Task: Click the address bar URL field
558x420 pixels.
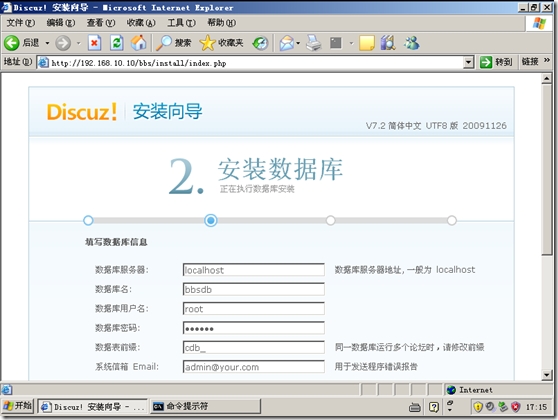Action: click(256, 63)
